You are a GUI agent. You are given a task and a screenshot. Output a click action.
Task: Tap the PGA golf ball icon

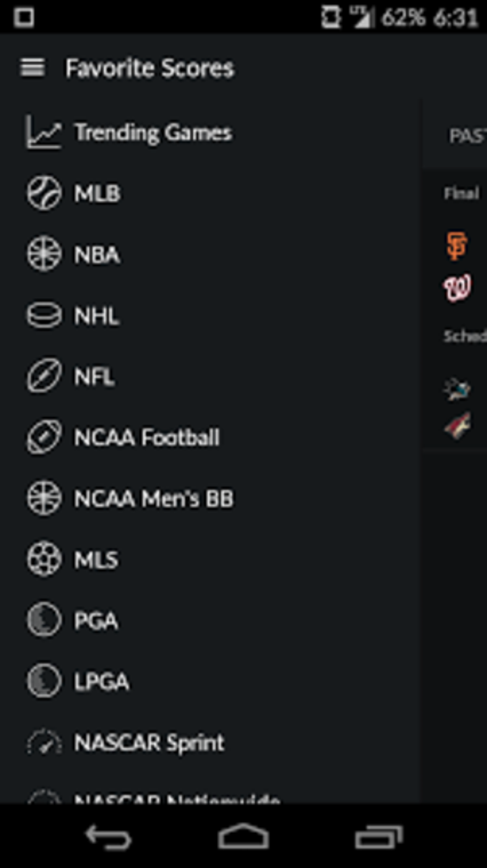point(43,620)
